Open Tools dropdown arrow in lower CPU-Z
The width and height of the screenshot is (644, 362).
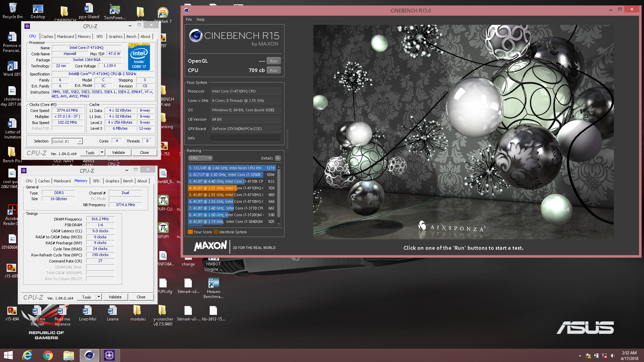pyautogui.click(x=99, y=297)
